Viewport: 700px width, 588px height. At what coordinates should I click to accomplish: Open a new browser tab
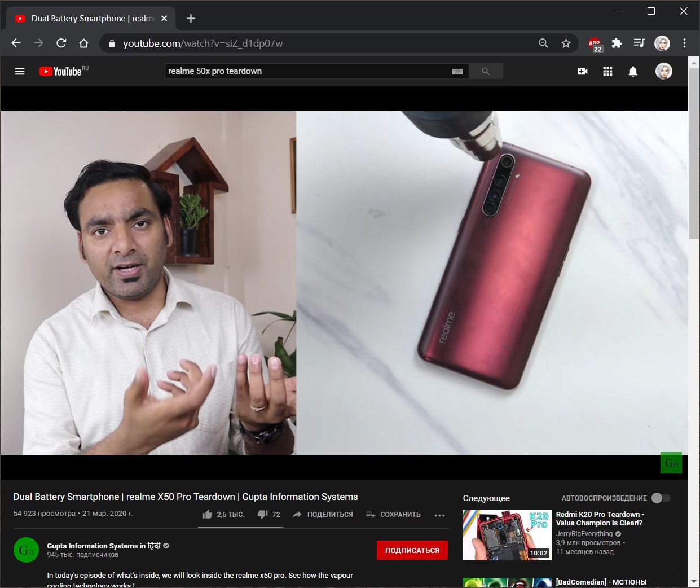pos(191,19)
